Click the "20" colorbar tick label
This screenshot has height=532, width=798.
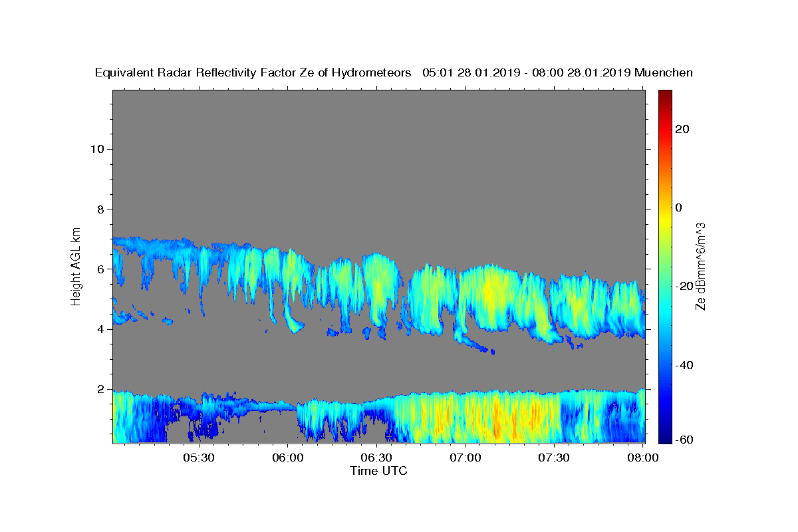click(x=681, y=129)
